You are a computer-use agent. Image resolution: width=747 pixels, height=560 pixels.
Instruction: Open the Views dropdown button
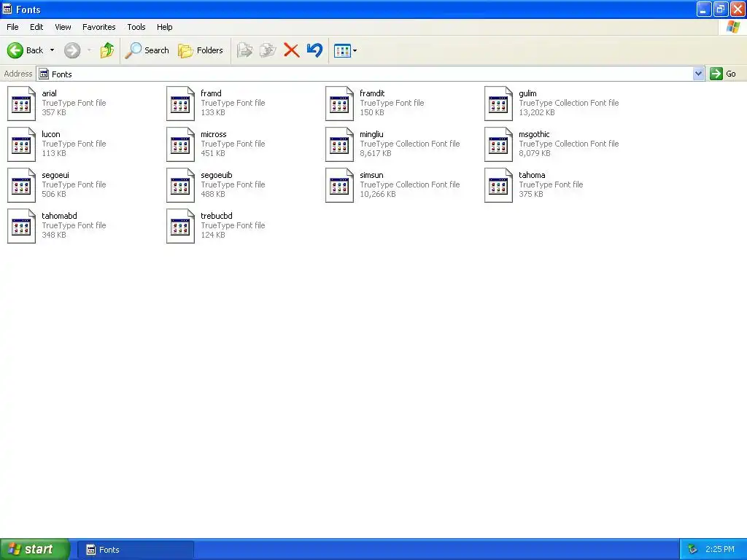tap(346, 50)
